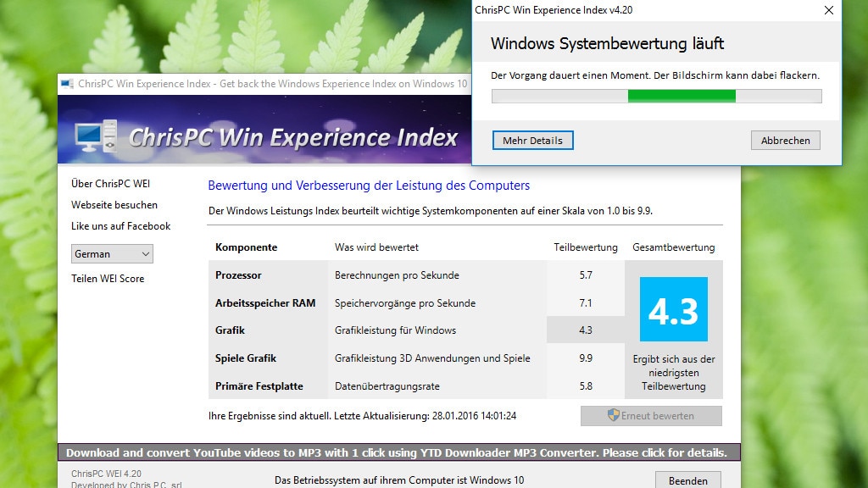Click the Betriebssystem ist Windows 10 status text

tap(399, 480)
